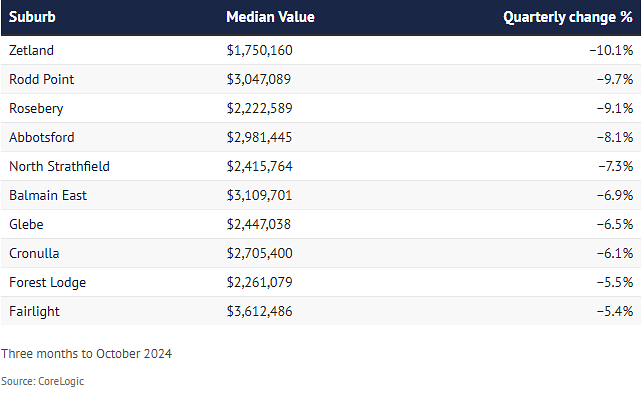Select the −5.4% change for Fairlight

pos(615,312)
